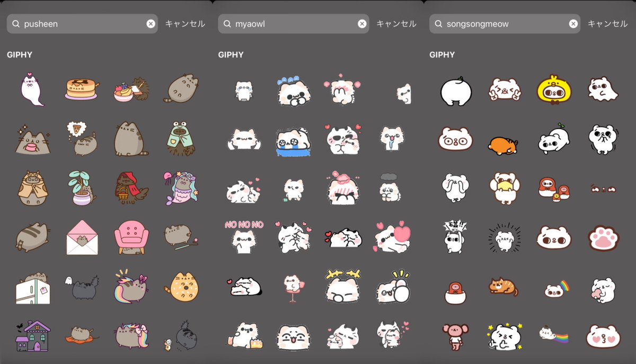Choose the pink monkey sticker
The height and width of the screenshot is (364, 636).
[455, 336]
